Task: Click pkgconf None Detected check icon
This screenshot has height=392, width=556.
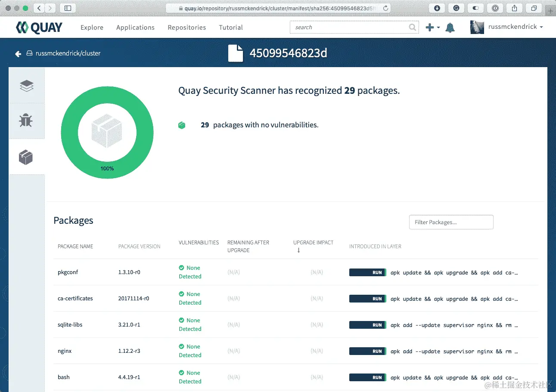Action: coord(182,268)
